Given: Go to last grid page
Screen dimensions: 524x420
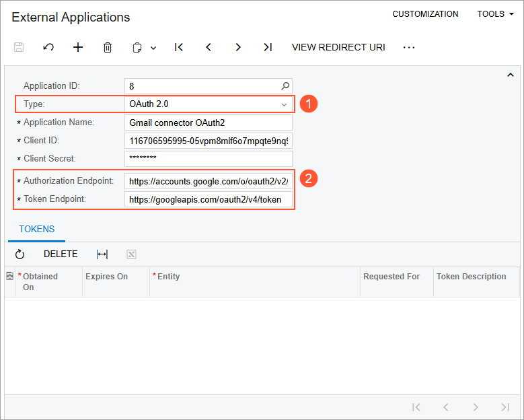Looking at the screenshot, I should pos(505,407).
